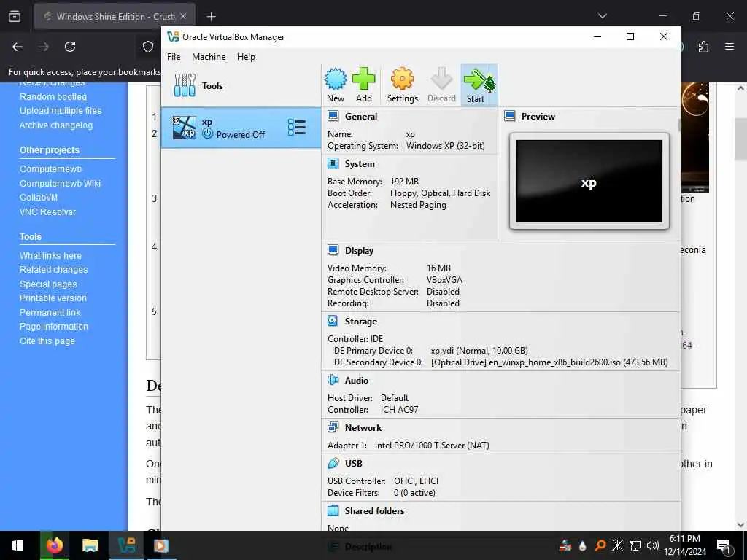Click the xp preview thumbnail
This screenshot has height=560, width=747.
pos(589,181)
